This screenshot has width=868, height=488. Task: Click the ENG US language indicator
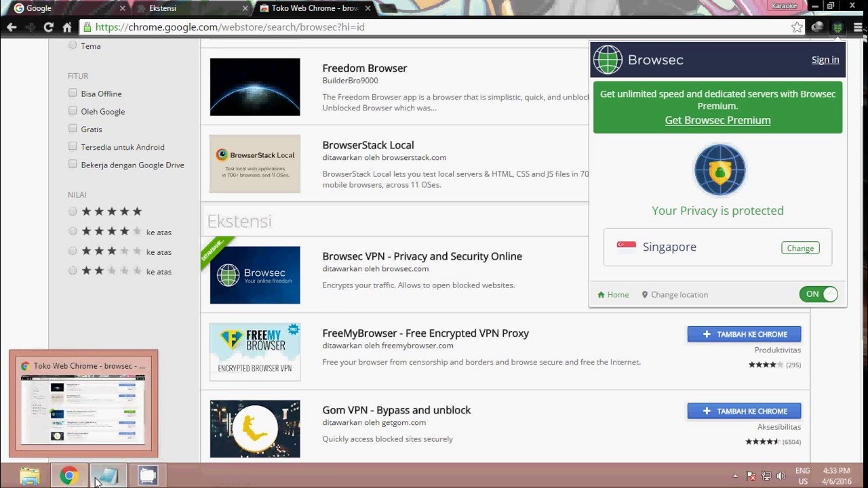[803, 476]
